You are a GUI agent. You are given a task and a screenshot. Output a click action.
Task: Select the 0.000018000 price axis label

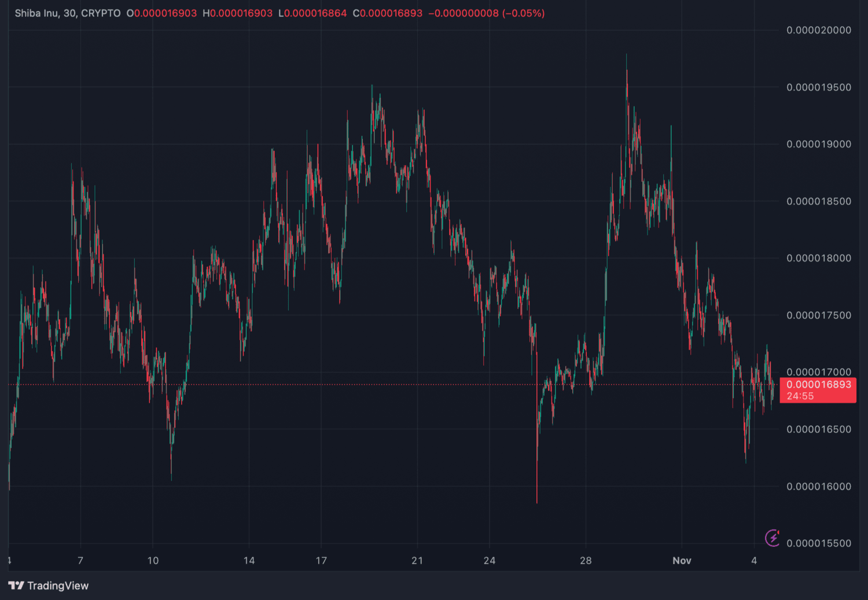[x=818, y=258]
